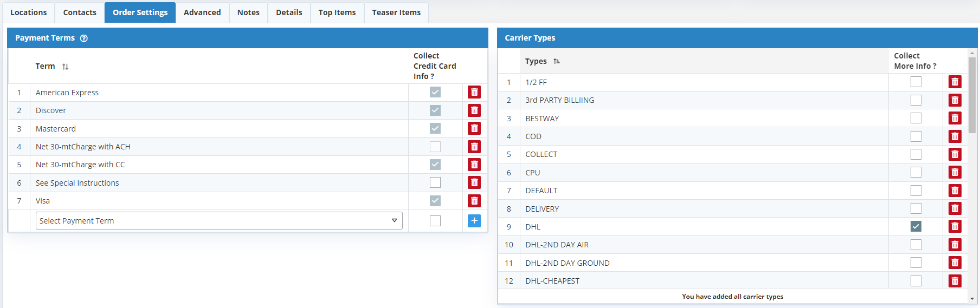Delete the COLLECT carrier type
The height and width of the screenshot is (308, 980).
click(x=955, y=154)
